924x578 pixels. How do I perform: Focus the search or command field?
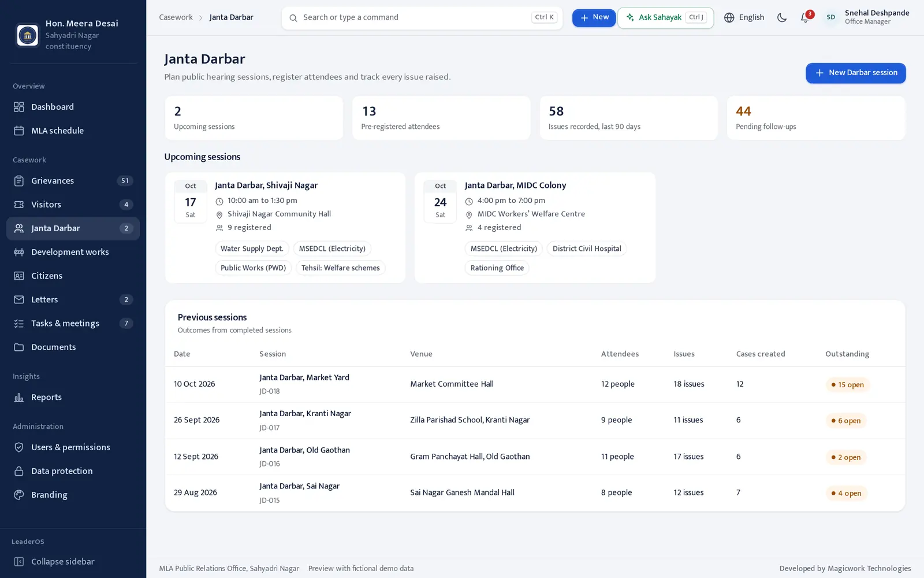[x=422, y=17]
